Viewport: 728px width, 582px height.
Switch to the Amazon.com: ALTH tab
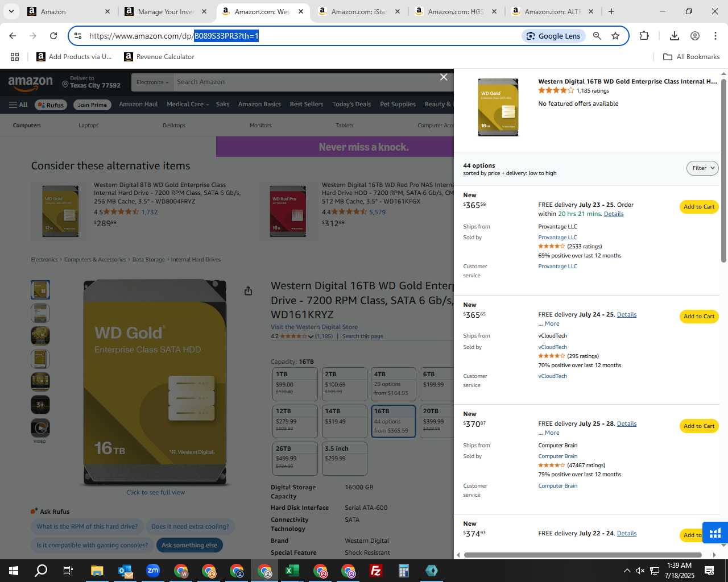pos(553,11)
